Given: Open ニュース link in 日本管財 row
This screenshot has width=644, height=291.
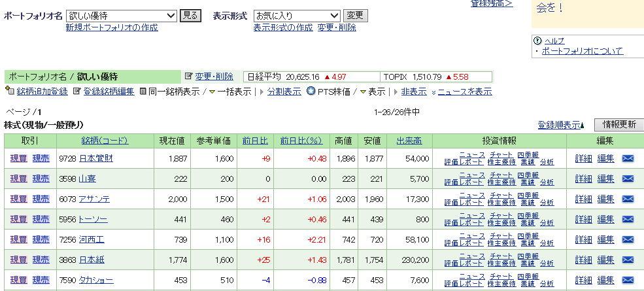Looking at the screenshot, I should pos(472,155).
